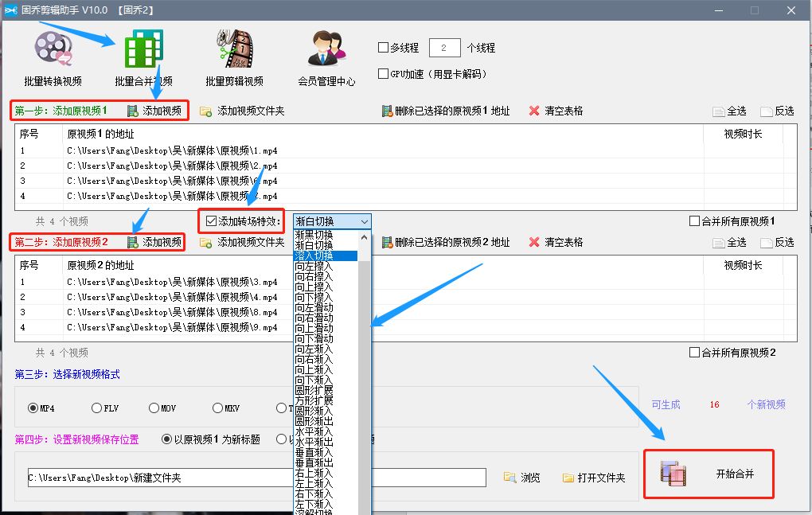The image size is (812, 515).
Task: Click 添加视频 in step one row
Action: [155, 111]
